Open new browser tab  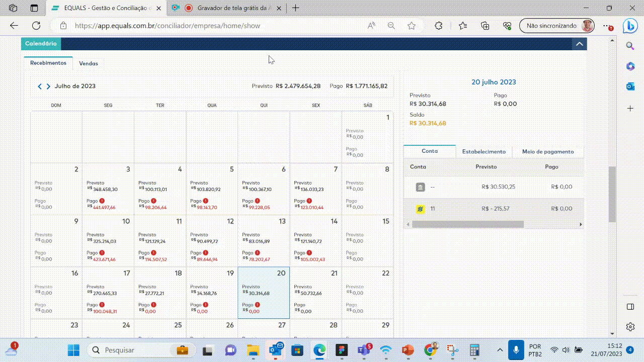296,8
